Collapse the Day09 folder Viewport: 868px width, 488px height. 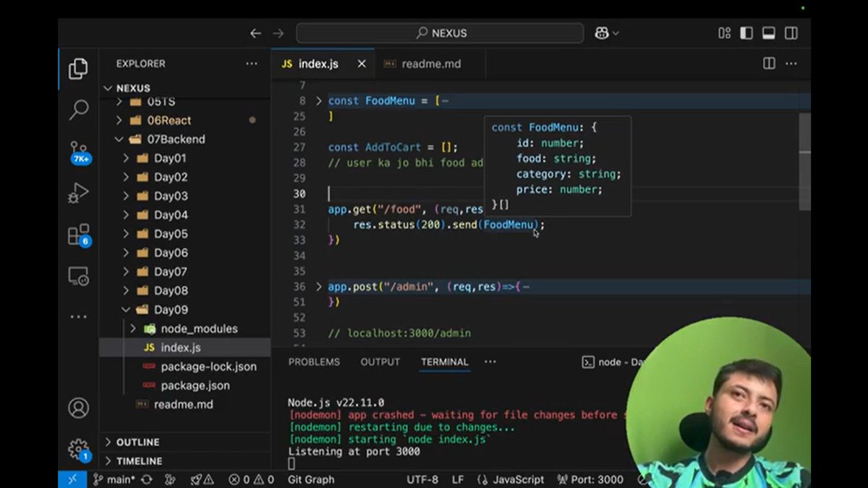126,309
